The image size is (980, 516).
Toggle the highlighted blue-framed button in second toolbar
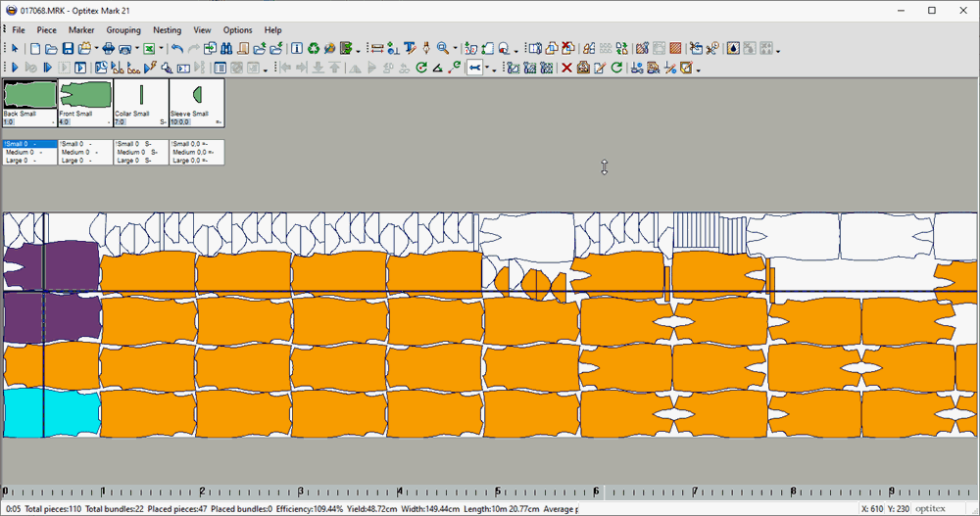(x=474, y=68)
